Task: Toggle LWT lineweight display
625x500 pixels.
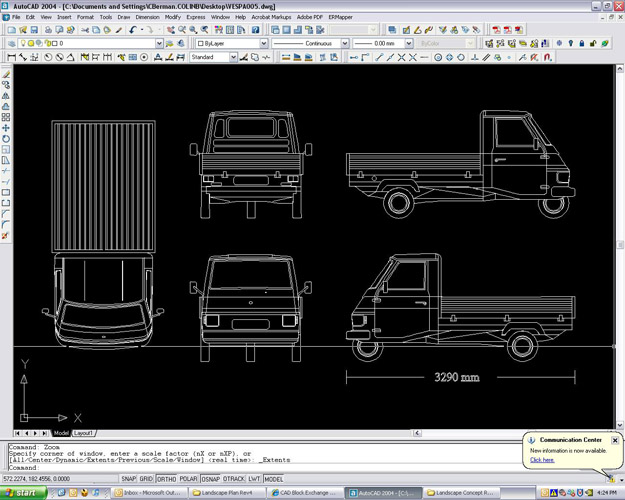Action: tap(254, 479)
